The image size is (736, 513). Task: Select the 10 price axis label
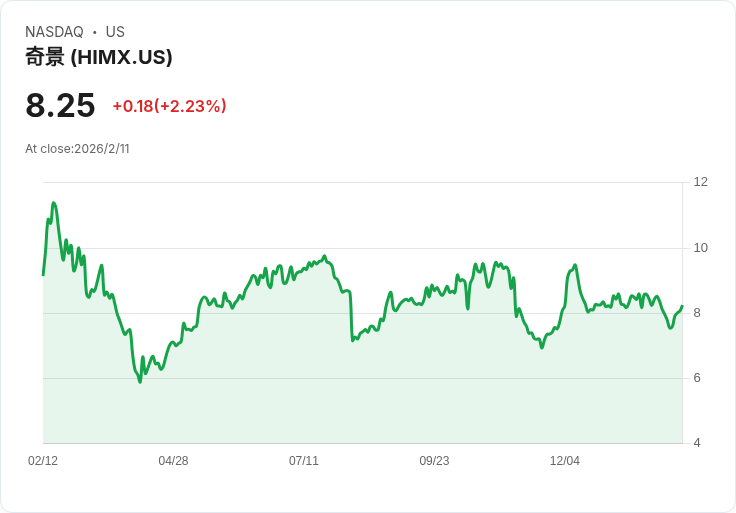pyautogui.click(x=700, y=248)
